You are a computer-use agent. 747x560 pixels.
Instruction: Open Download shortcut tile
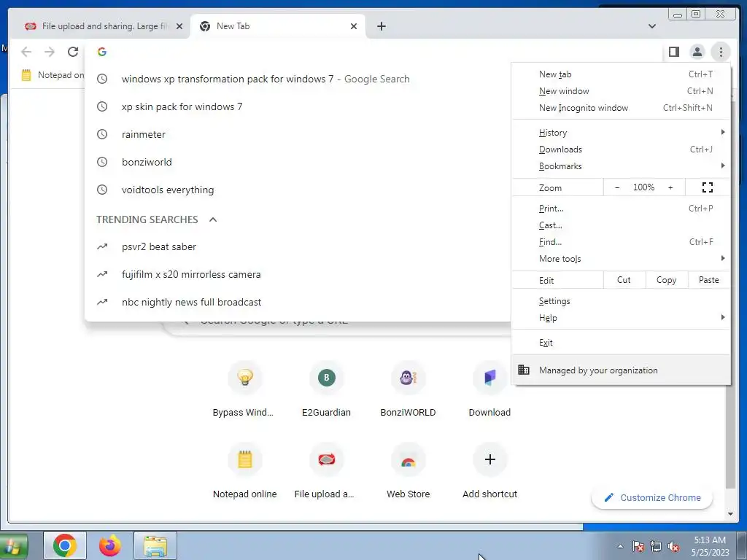point(489,391)
